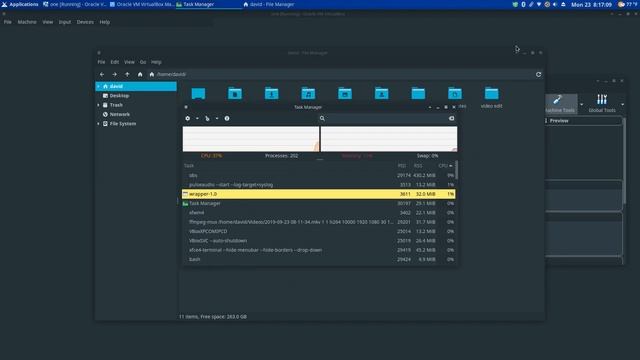Click the volume speaker icon in system tray

[x=555, y=4]
